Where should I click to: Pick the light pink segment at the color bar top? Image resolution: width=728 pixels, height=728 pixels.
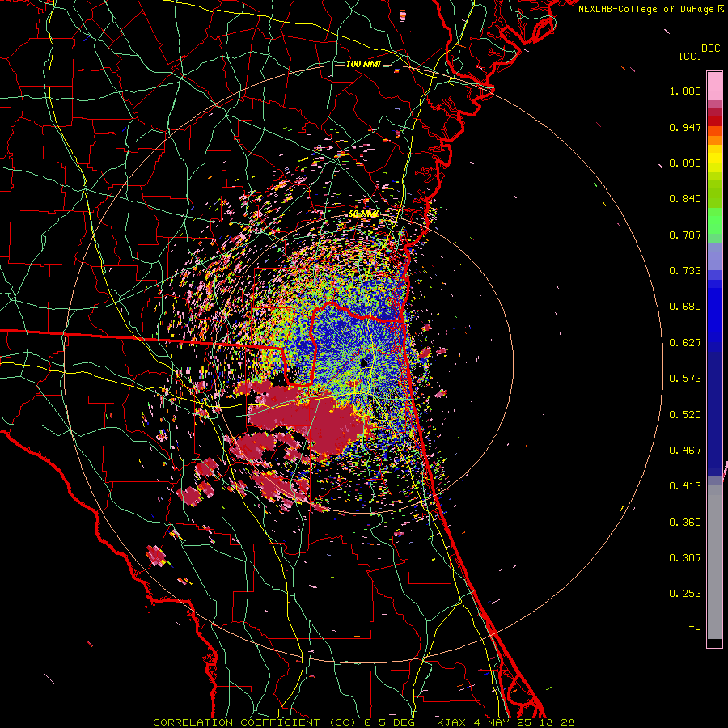(714, 86)
